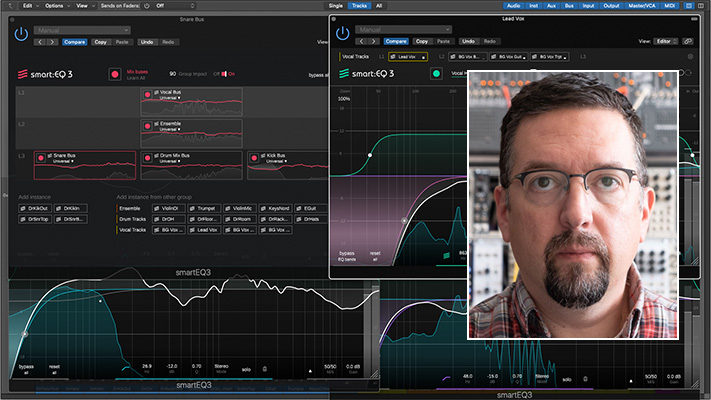Click the link icon beside View Editor
711x400 pixels.
coord(687,42)
